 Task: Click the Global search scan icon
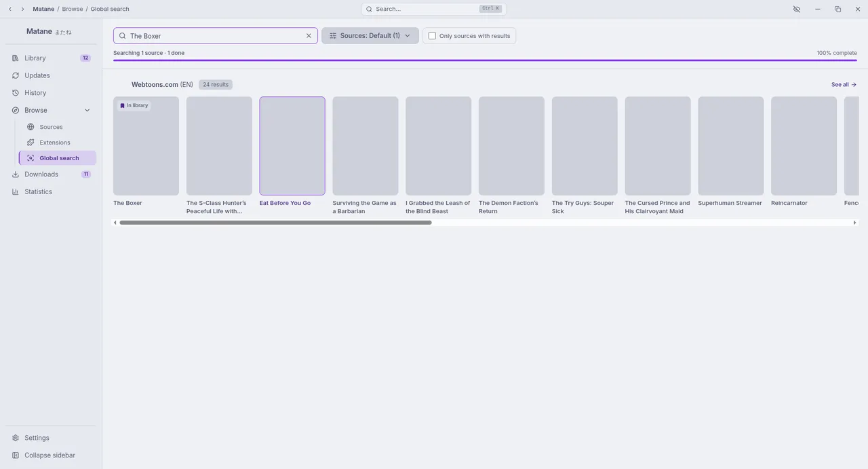tap(31, 158)
